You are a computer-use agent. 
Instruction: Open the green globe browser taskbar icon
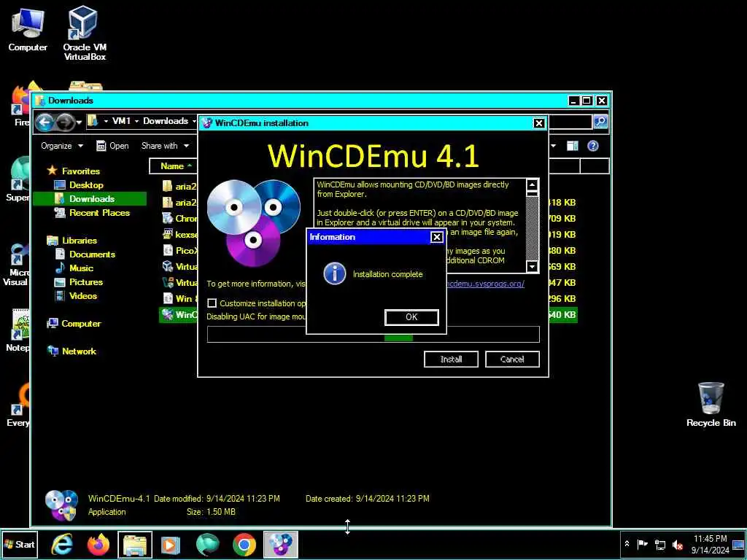207,545
